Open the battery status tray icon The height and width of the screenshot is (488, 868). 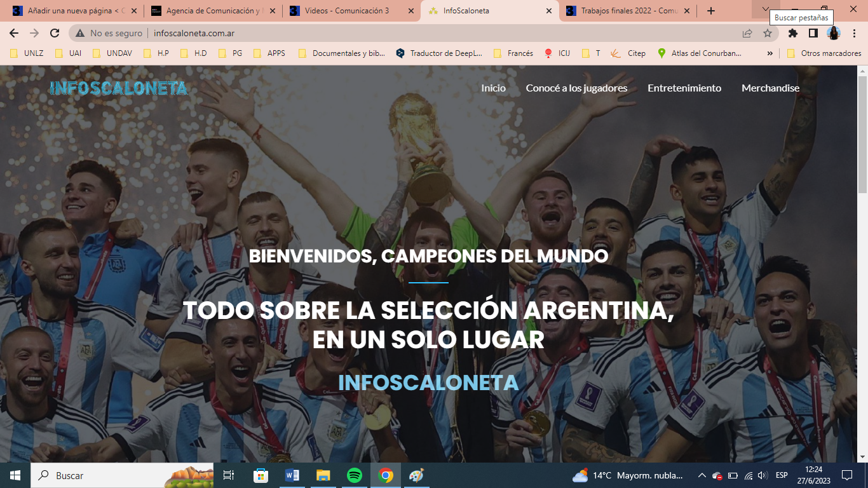(x=733, y=475)
